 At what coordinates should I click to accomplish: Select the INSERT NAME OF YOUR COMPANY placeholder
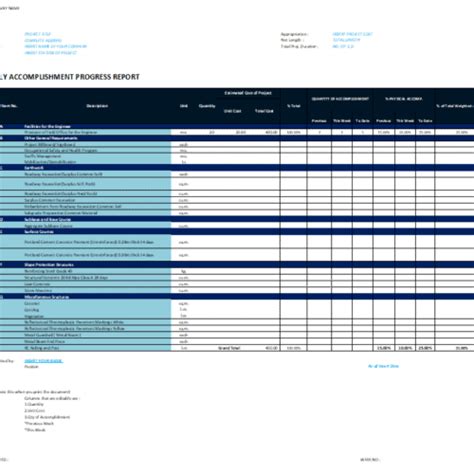[x=56, y=46]
